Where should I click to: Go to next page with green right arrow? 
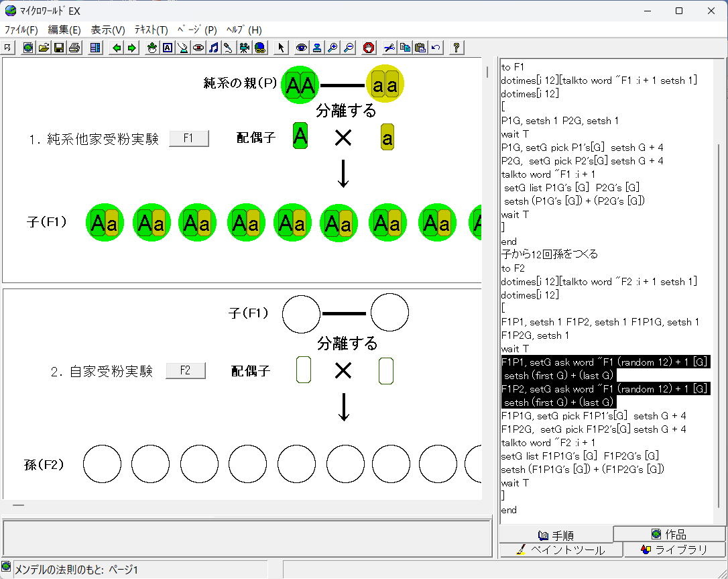click(x=132, y=48)
